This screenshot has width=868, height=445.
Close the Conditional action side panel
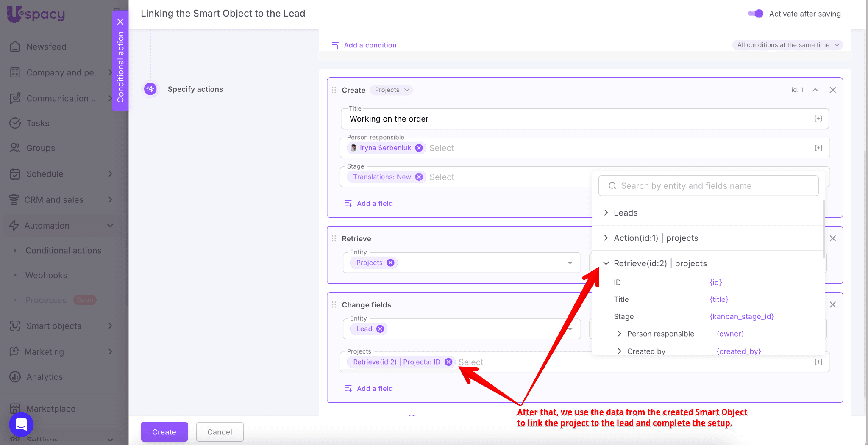coord(120,22)
